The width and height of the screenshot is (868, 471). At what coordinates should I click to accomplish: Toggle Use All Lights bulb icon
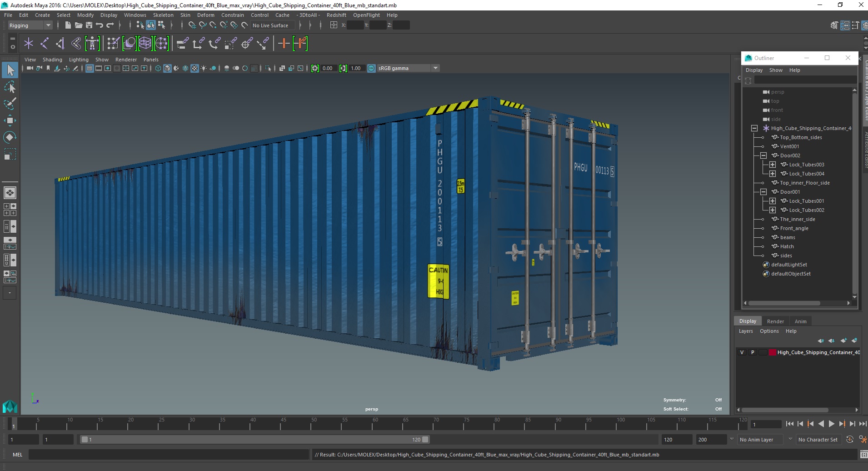point(204,68)
